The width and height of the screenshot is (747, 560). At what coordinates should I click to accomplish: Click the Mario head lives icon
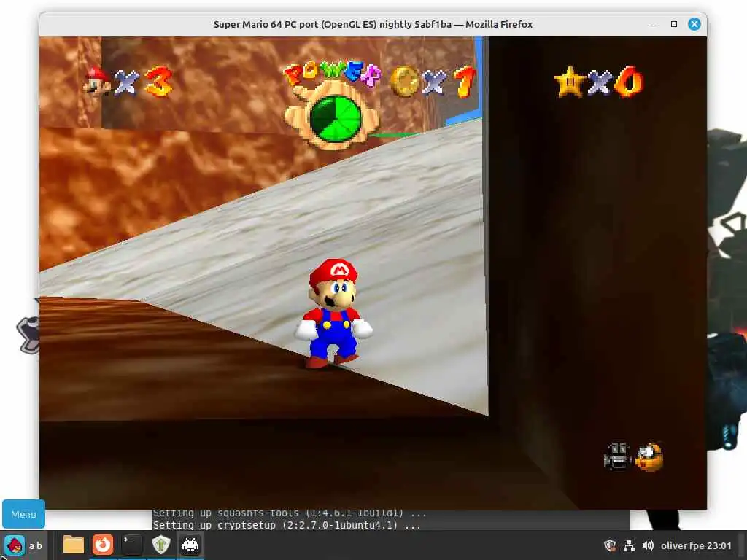96,81
